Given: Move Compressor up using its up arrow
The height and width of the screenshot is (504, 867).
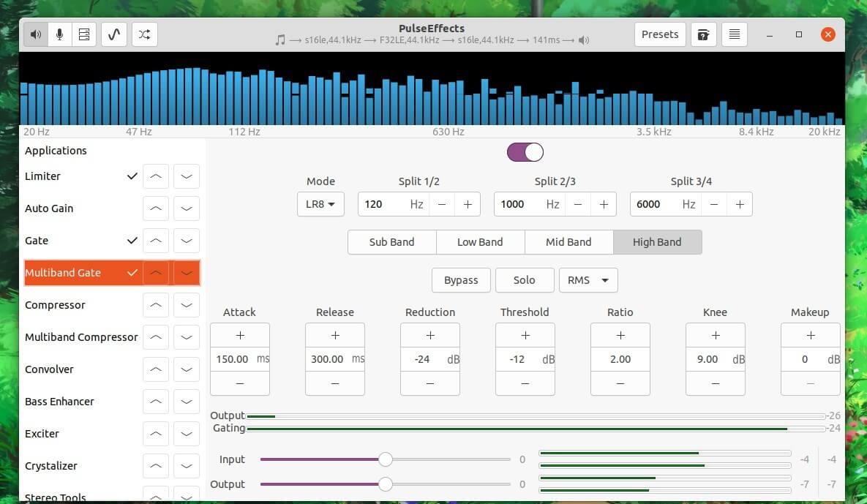Looking at the screenshot, I should pos(156,305).
